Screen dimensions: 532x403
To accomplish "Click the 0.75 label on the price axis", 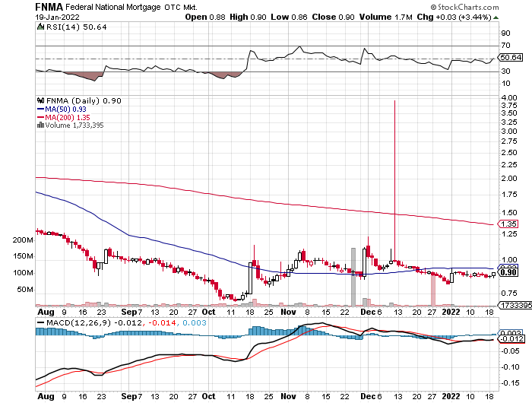I will click(509, 293).
